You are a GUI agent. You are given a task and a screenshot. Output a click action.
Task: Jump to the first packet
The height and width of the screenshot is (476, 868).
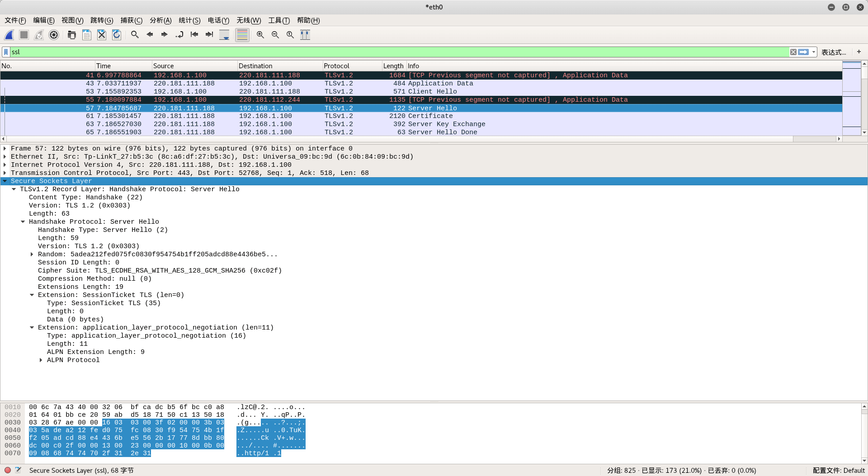(x=194, y=35)
